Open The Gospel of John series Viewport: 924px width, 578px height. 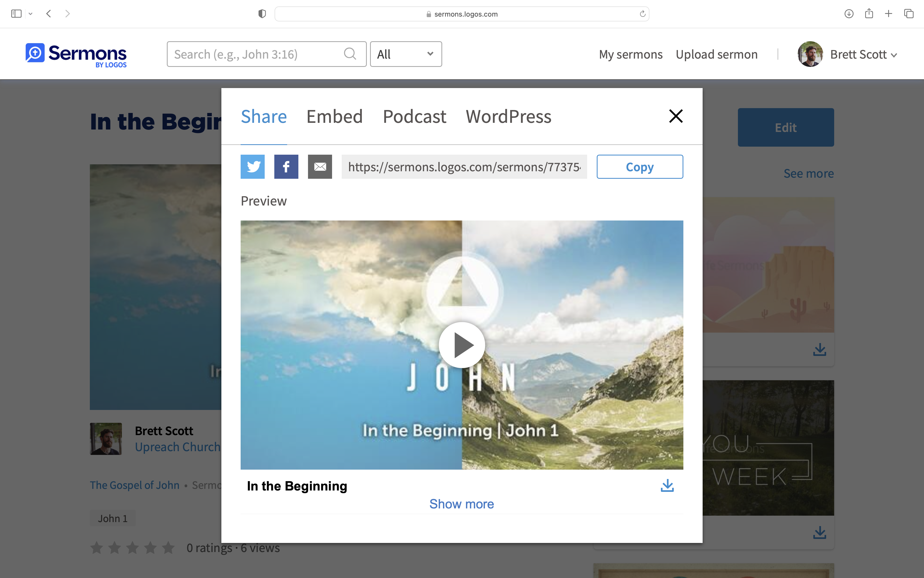point(134,485)
